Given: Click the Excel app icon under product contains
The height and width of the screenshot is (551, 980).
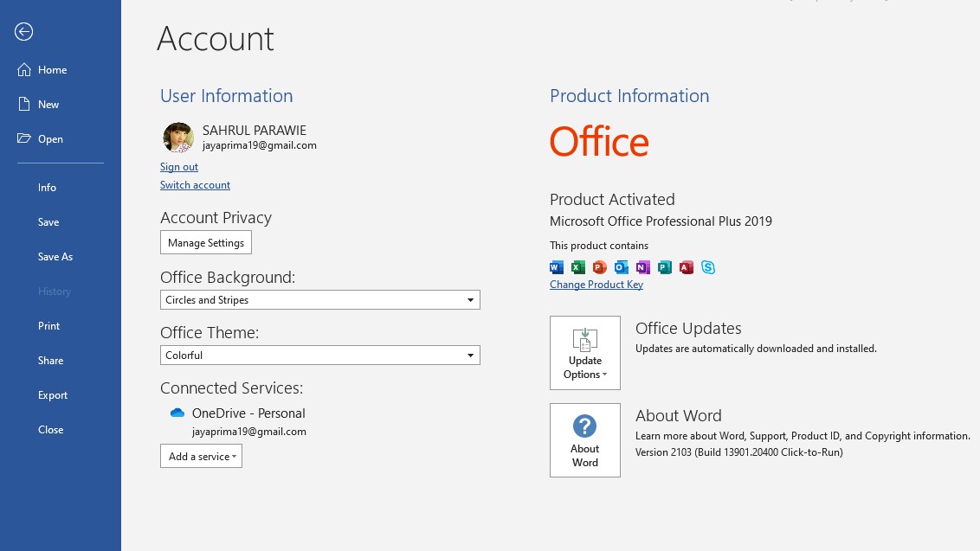Looking at the screenshot, I should pos(578,267).
